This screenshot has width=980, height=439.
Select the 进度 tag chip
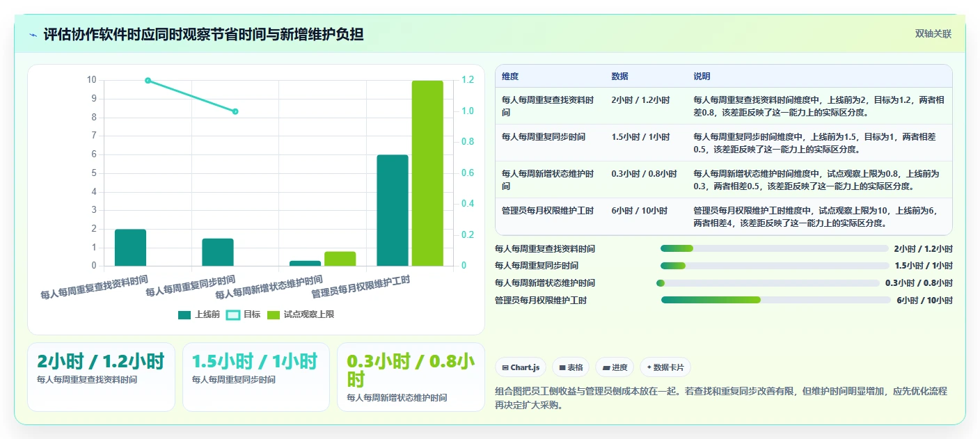click(615, 367)
